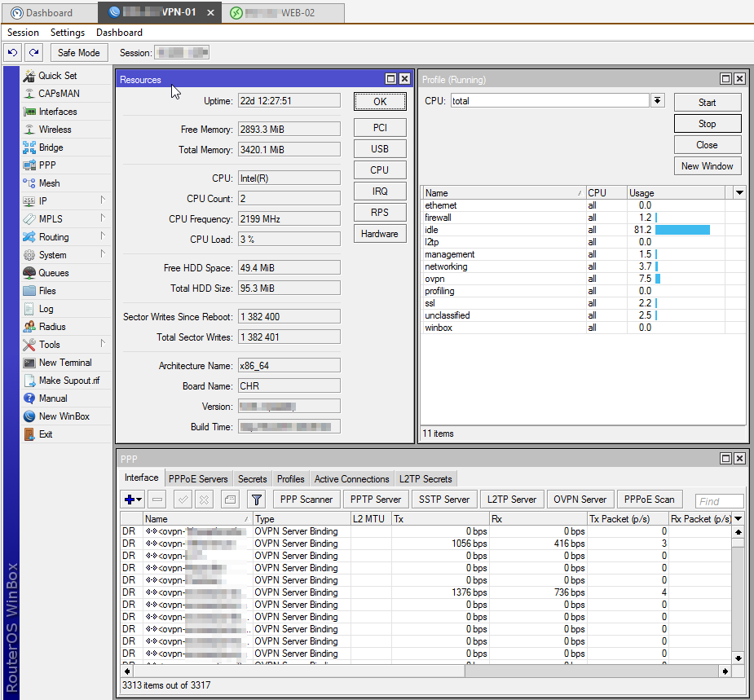Click OK in the Resources window
The height and width of the screenshot is (700, 754).
point(380,101)
